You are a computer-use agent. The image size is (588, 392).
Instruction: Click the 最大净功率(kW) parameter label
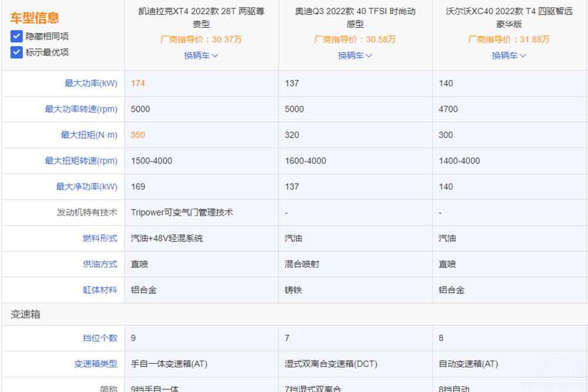click(86, 187)
